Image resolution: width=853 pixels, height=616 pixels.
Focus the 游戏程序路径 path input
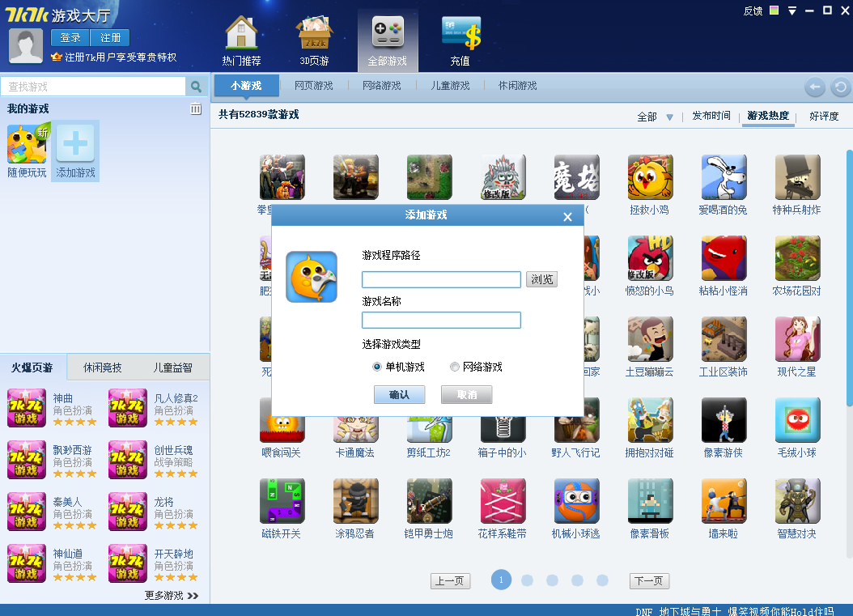click(441, 280)
